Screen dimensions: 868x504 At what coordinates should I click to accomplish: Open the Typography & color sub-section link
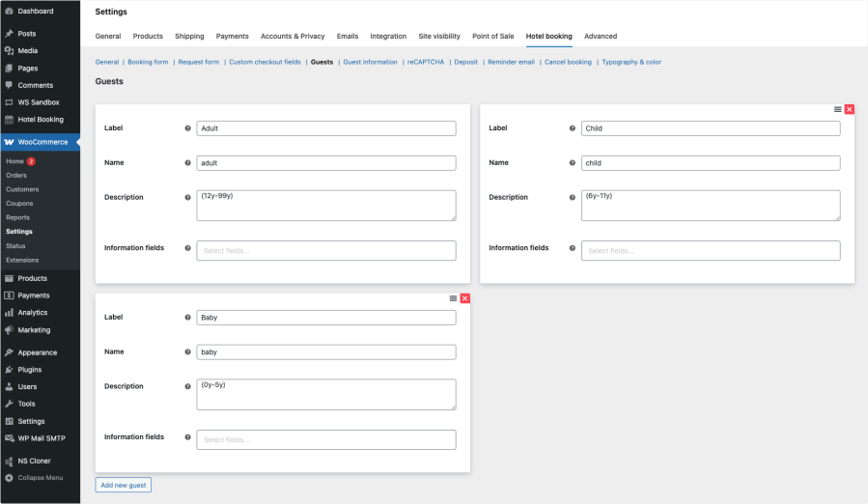tap(630, 62)
